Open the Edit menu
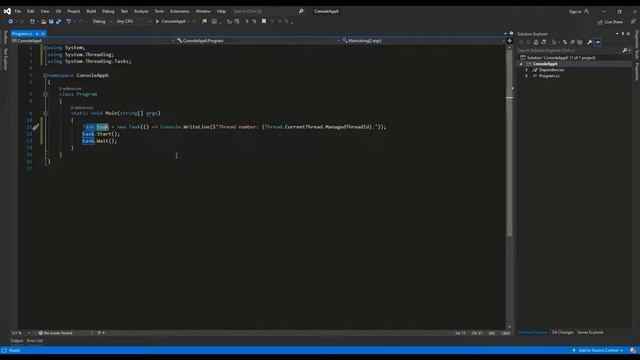 [x=31, y=11]
